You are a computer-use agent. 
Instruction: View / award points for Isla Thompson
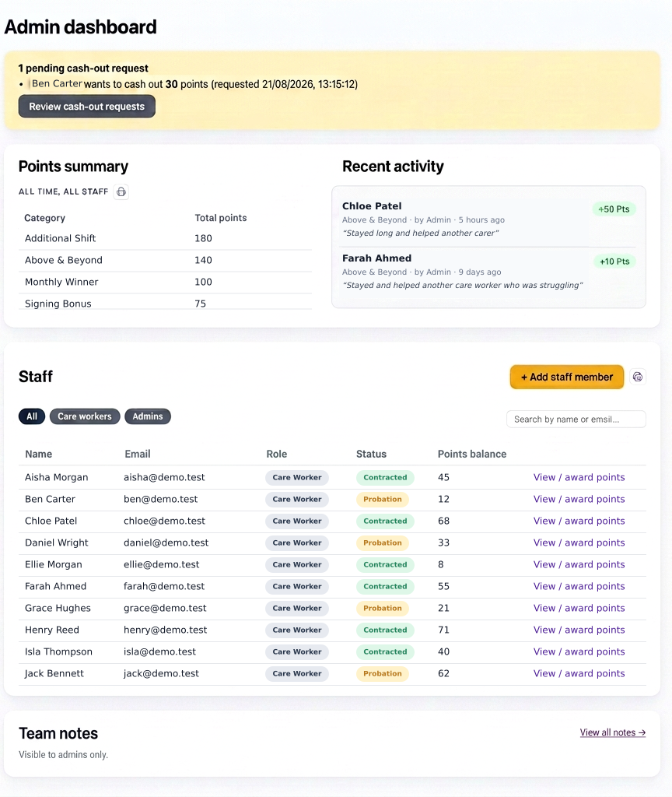[579, 651]
